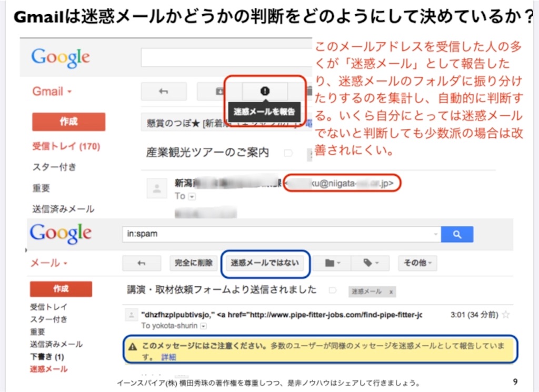The image size is (539, 392).
Task: Click lower Google logo
Action: click(x=61, y=234)
